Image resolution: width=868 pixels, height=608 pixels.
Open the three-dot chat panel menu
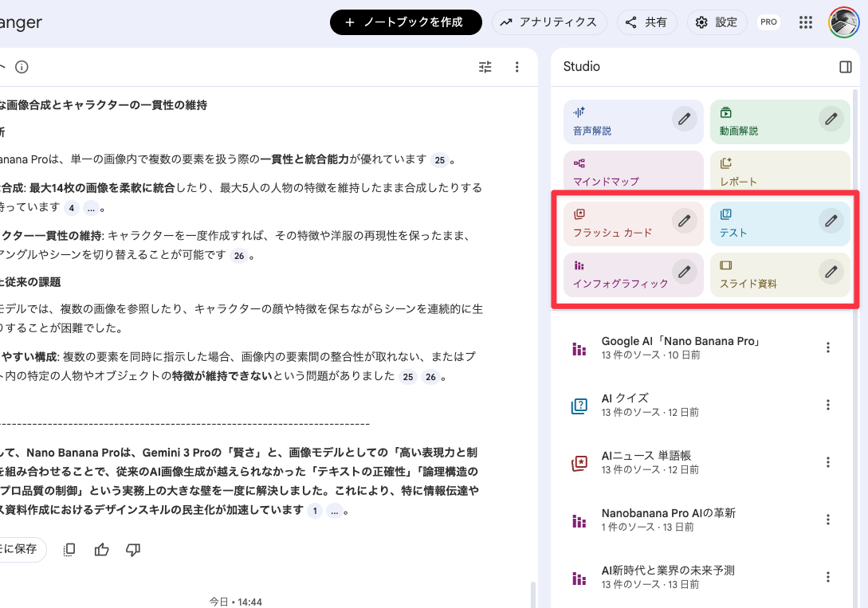click(517, 67)
